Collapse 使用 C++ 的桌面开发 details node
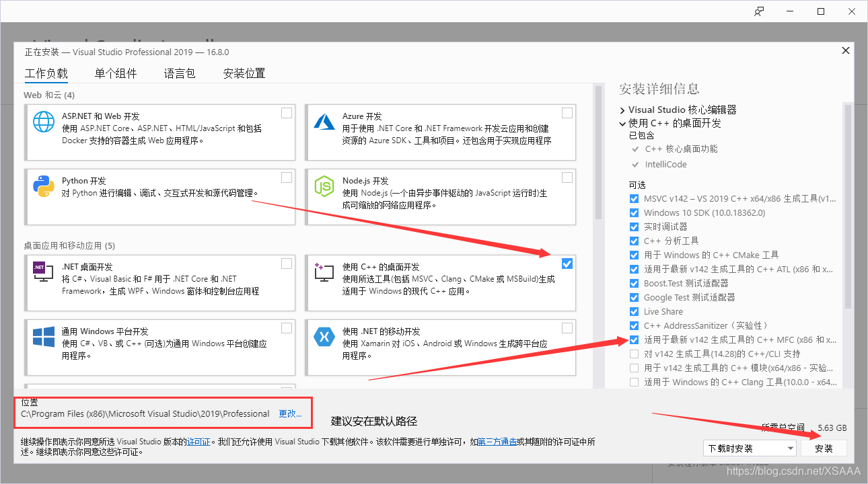Screen dimensions: 868x484 coord(622,124)
